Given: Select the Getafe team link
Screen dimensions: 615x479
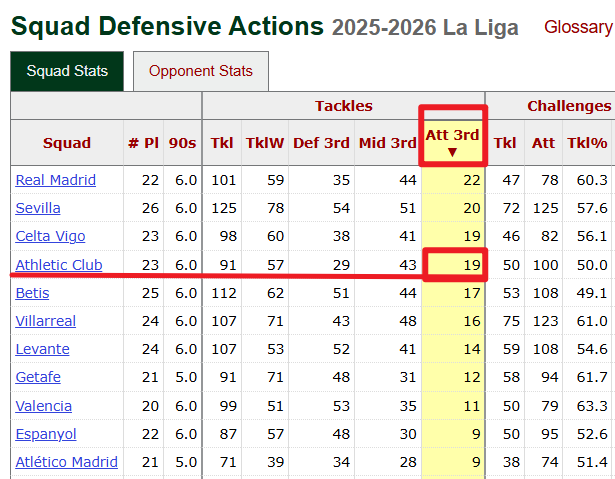Looking at the screenshot, I should (x=38, y=377).
